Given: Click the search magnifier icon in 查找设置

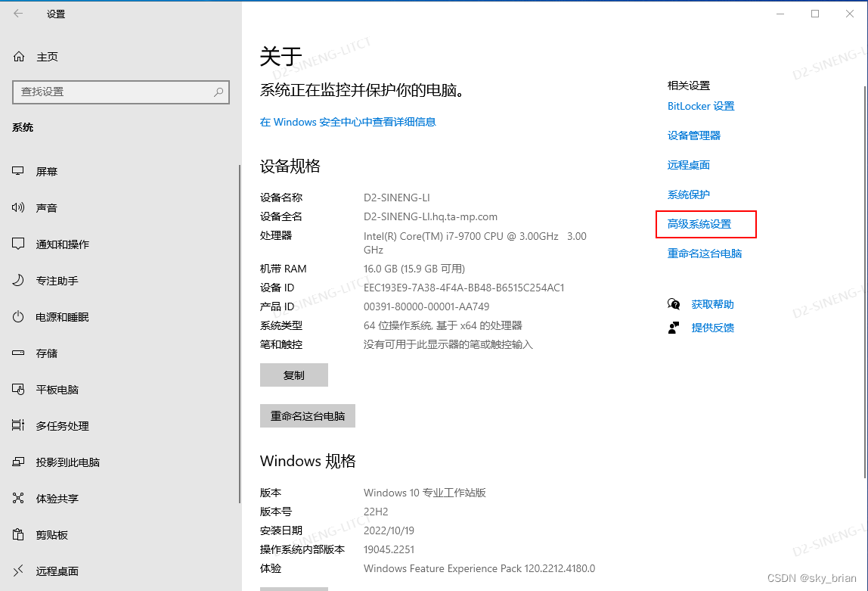Looking at the screenshot, I should 219,92.
